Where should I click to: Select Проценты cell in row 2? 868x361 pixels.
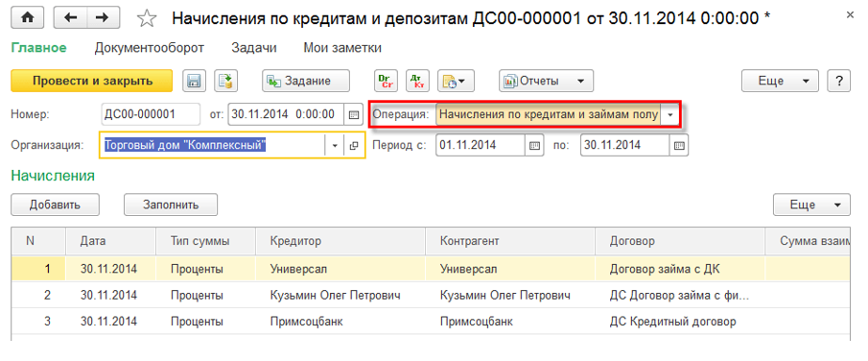coord(206,296)
